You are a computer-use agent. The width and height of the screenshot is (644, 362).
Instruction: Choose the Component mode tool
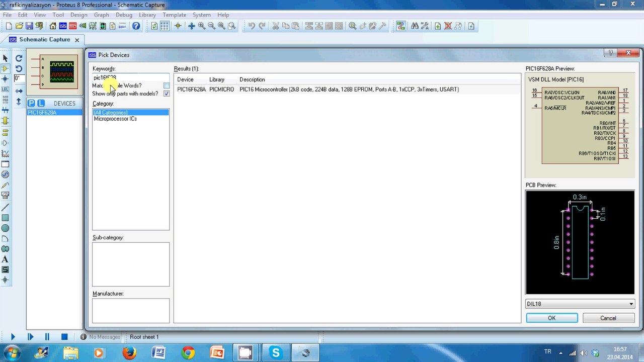pos(6,68)
